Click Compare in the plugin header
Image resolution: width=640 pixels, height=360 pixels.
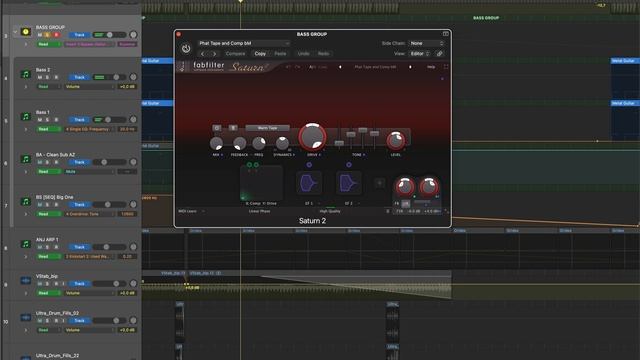[236, 53]
